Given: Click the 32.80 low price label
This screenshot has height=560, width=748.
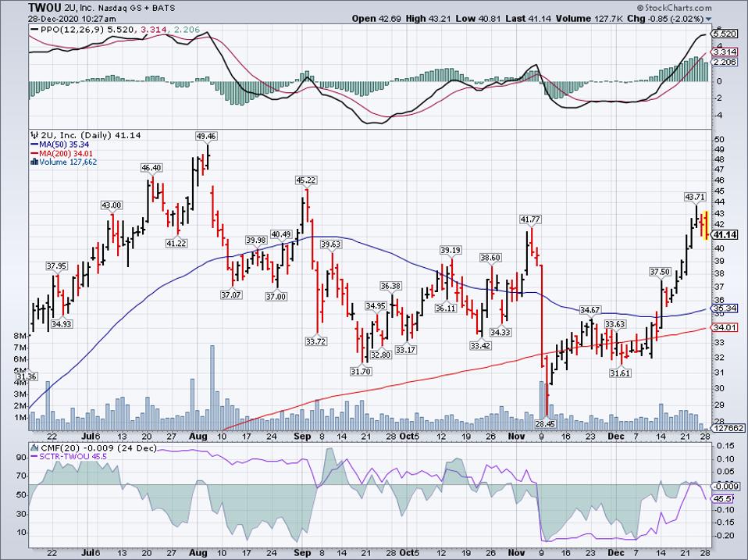Looking at the screenshot, I should pyautogui.click(x=380, y=355).
